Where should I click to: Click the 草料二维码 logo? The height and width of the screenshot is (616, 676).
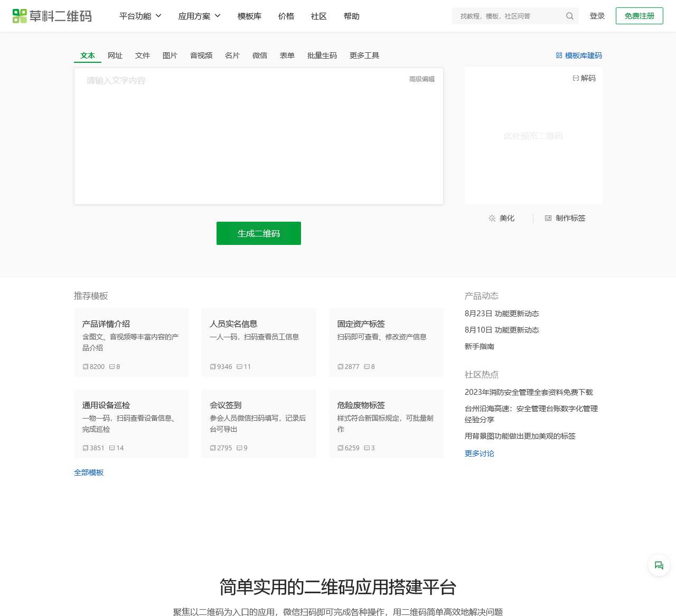(x=52, y=16)
